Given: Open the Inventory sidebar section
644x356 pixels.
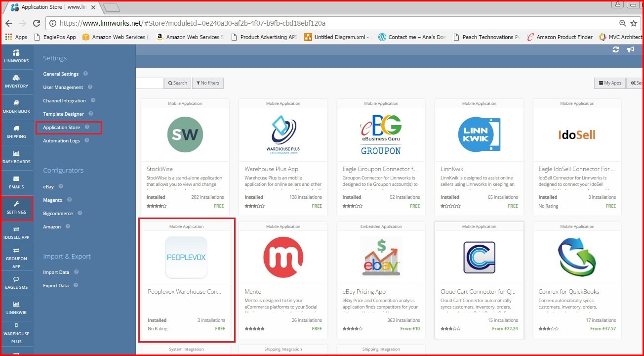Looking at the screenshot, I should pos(16,82).
